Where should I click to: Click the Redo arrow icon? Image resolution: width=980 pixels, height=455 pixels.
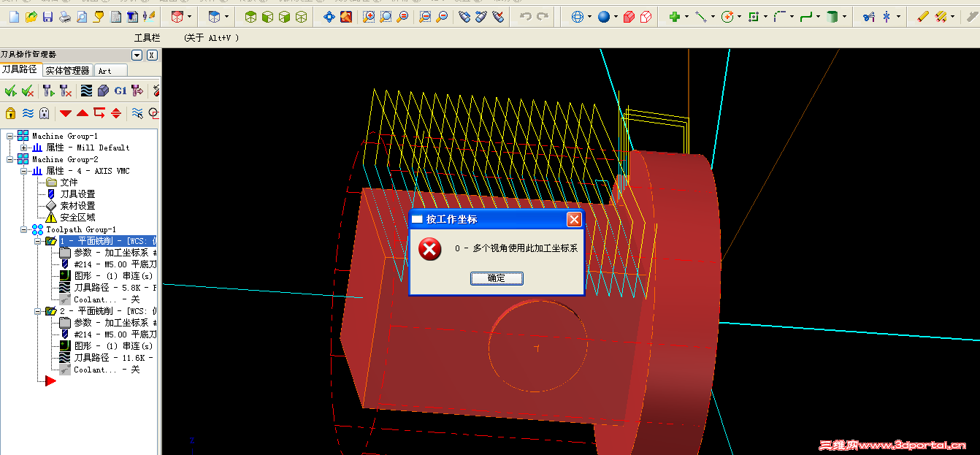pyautogui.click(x=542, y=16)
